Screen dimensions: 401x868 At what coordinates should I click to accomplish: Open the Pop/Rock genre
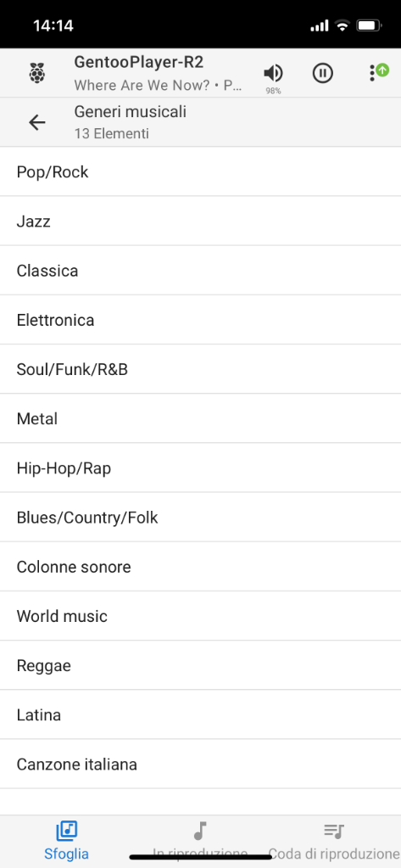(200, 171)
